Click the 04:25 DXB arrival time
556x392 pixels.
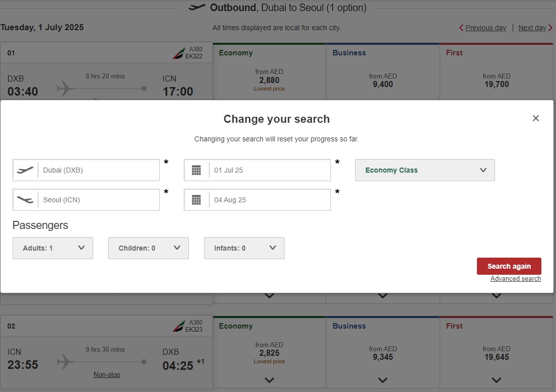tap(178, 365)
